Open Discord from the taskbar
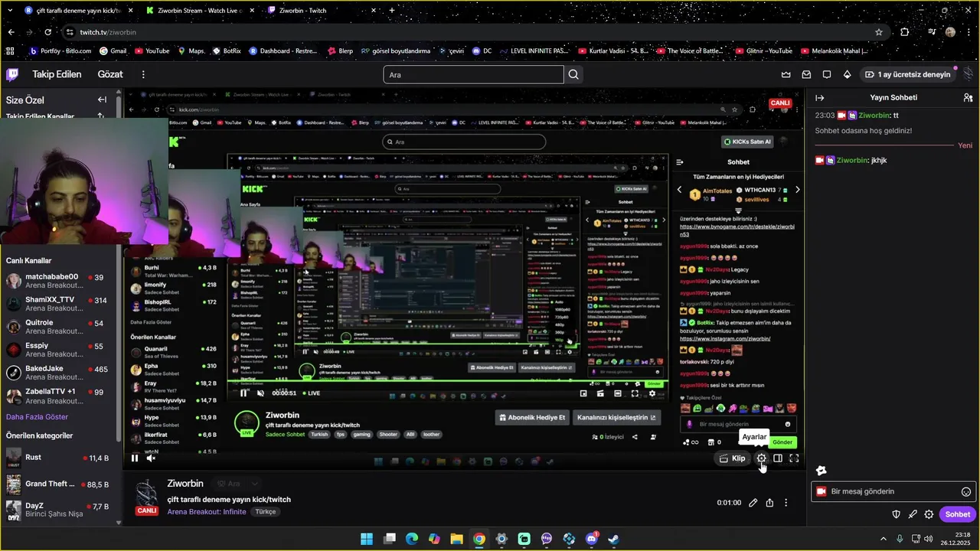Screen dimensions: 980x551 (591, 539)
